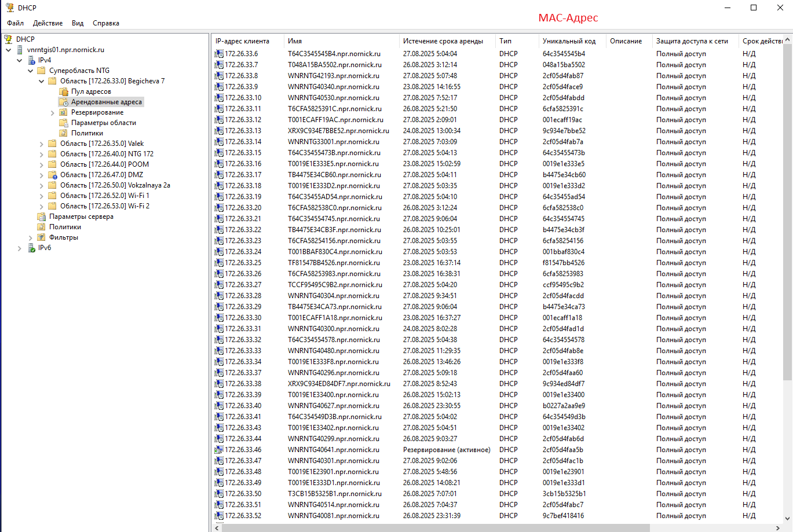Collapse the Суперобласть NTG node

tap(31, 71)
